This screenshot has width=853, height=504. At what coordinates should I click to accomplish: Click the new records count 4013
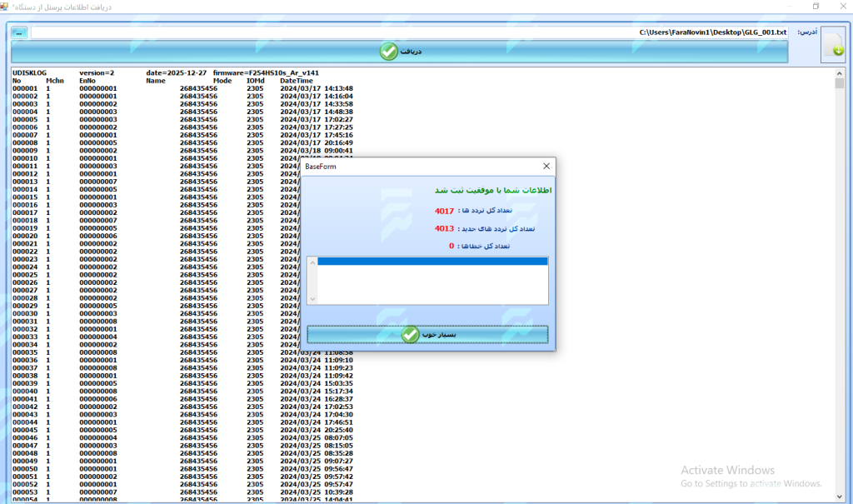click(444, 228)
